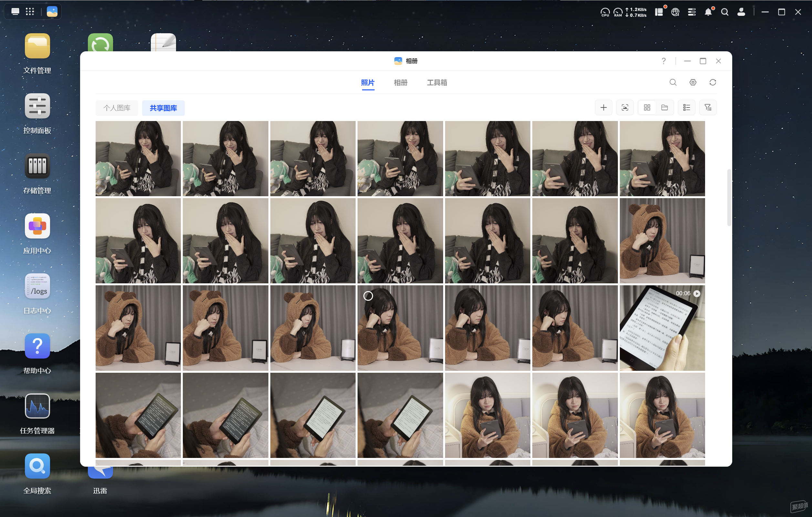Check the RAM usage gauge
The height and width of the screenshot is (517, 812).
618,12
